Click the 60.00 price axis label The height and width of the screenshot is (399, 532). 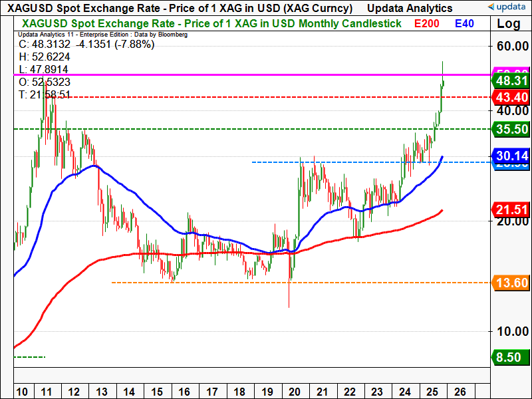click(511, 46)
